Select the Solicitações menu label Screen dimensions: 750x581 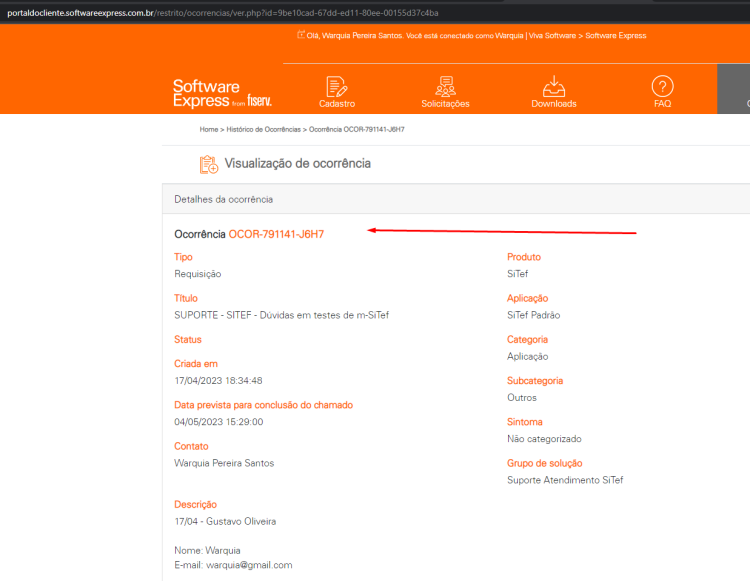(445, 104)
